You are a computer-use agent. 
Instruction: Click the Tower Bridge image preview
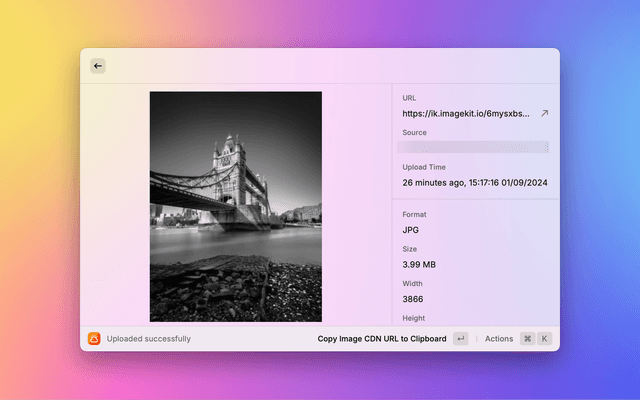(236, 206)
